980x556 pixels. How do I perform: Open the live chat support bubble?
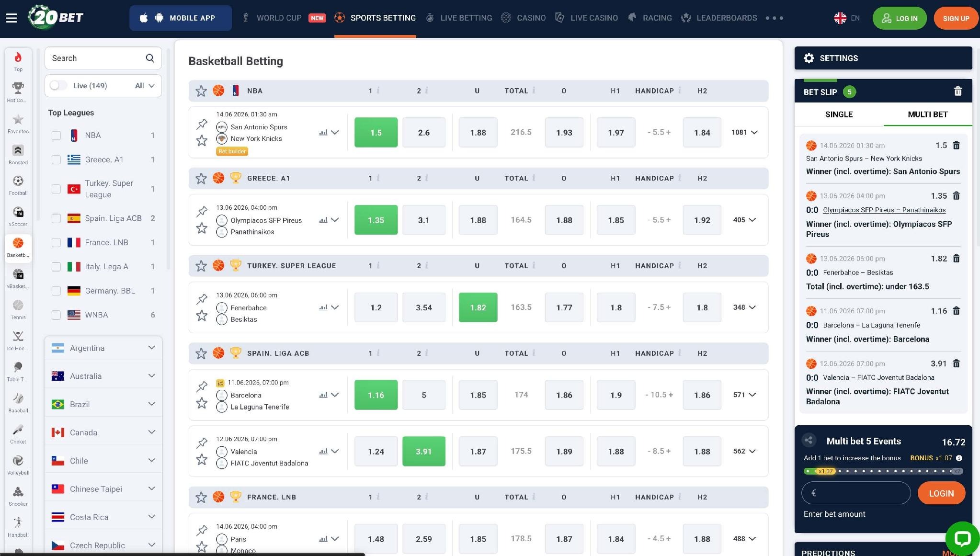point(962,538)
